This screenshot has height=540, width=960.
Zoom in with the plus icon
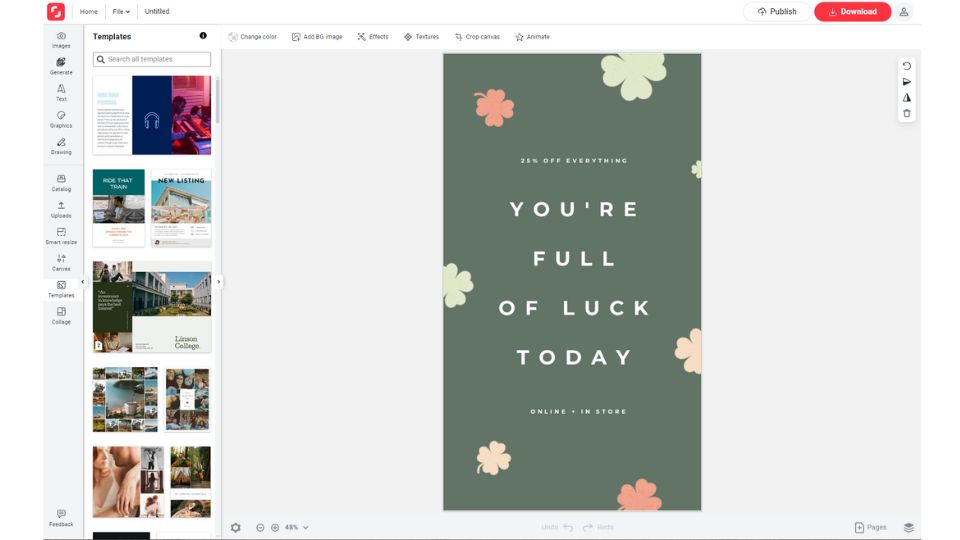click(x=275, y=527)
